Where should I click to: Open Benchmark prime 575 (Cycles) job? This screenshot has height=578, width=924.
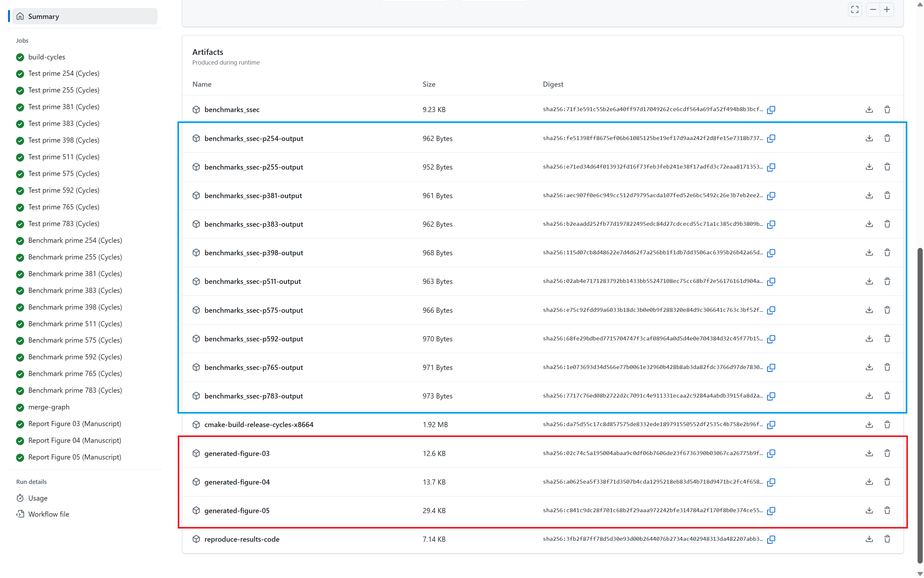pos(75,340)
